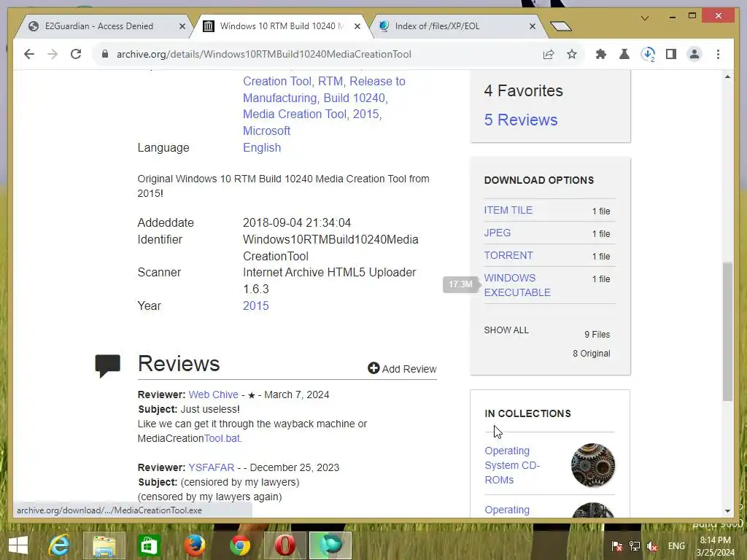Screen dimensions: 747x560
Task: Open Windows Store from taskbar
Action: (x=149, y=545)
